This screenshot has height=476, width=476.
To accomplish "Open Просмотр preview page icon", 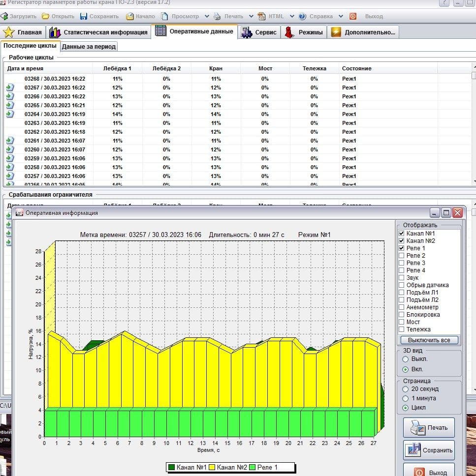I will pos(164,16).
